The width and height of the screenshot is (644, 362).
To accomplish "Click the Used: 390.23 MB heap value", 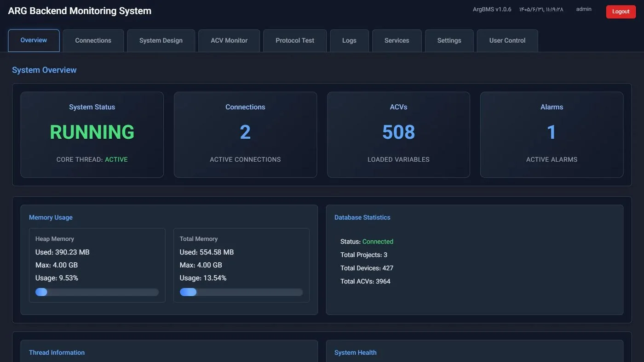I will click(x=63, y=252).
